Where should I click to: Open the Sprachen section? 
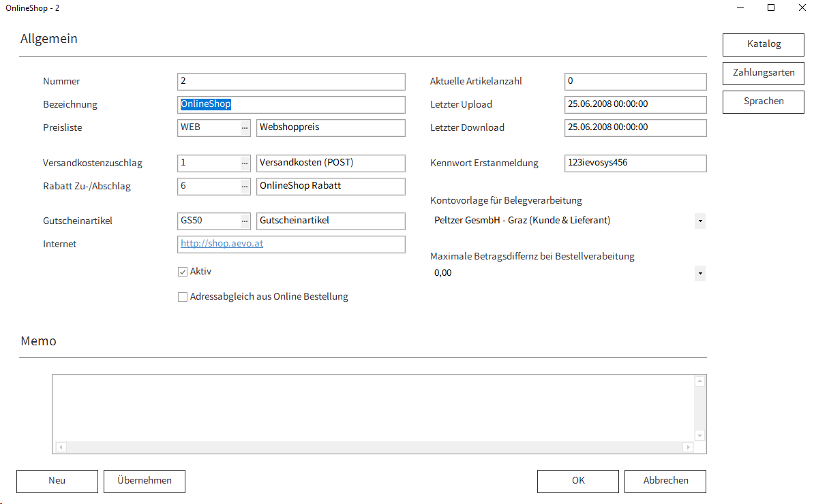click(764, 101)
